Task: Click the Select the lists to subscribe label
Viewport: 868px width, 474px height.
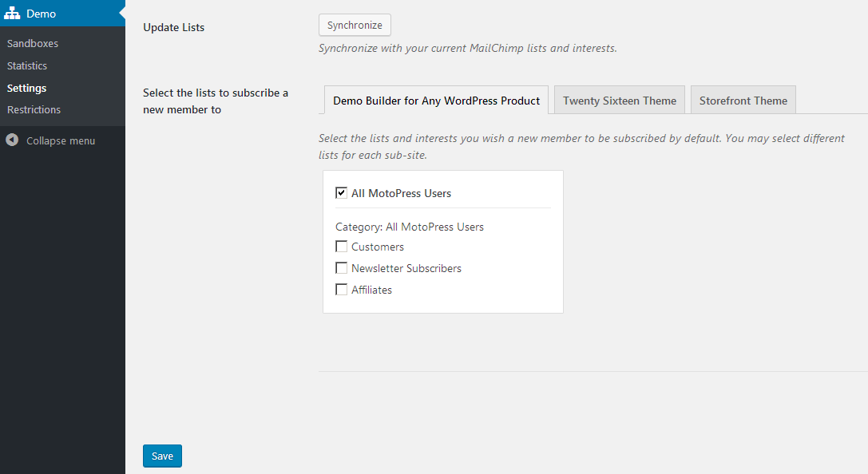Action: point(216,101)
